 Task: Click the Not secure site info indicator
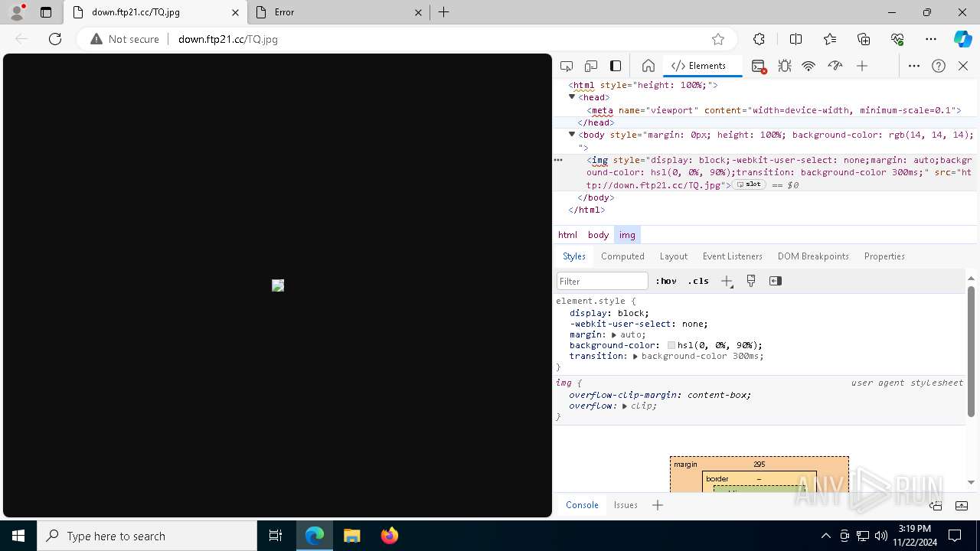coord(125,39)
